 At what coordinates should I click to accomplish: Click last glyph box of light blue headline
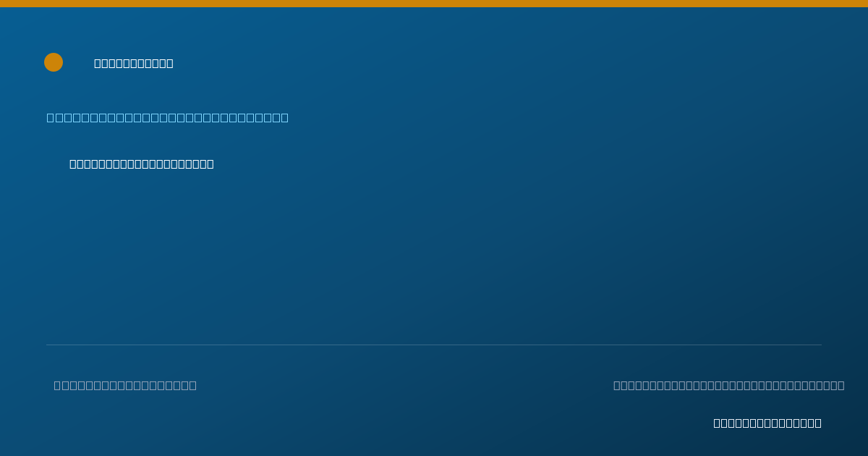(284, 117)
